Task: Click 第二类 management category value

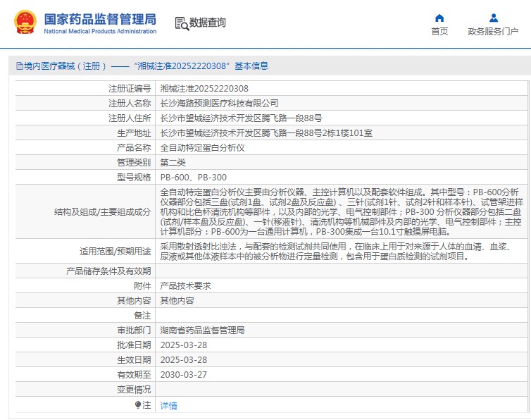Action: tap(173, 163)
